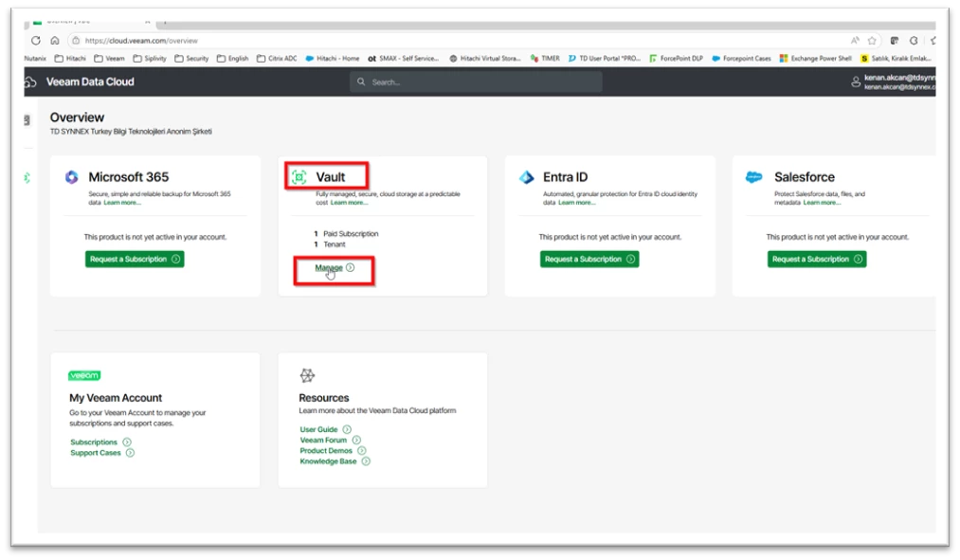Click arrow icon beside User Guide
Screen dimensions: 960x560
coord(347,429)
